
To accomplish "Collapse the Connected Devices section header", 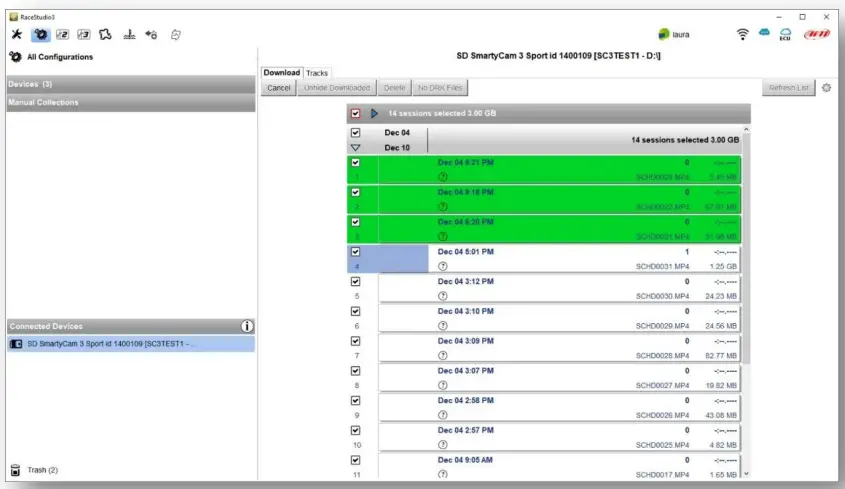I will click(131, 326).
